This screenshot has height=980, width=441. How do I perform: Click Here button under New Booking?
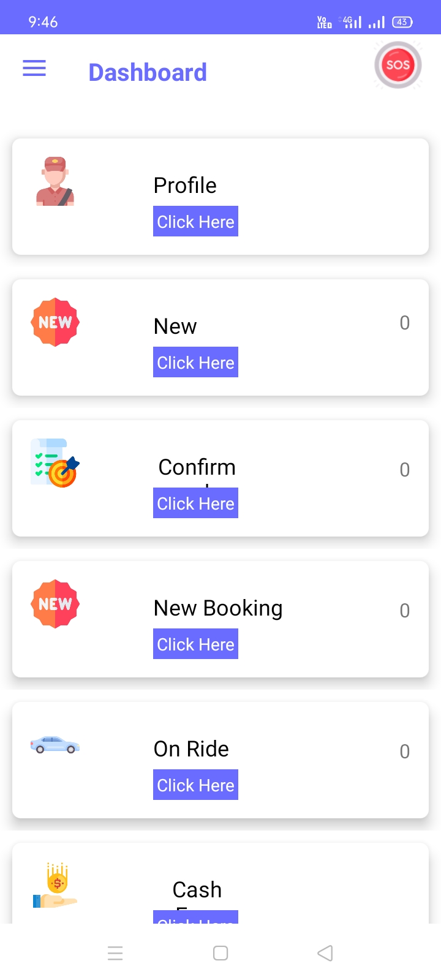[x=195, y=644]
